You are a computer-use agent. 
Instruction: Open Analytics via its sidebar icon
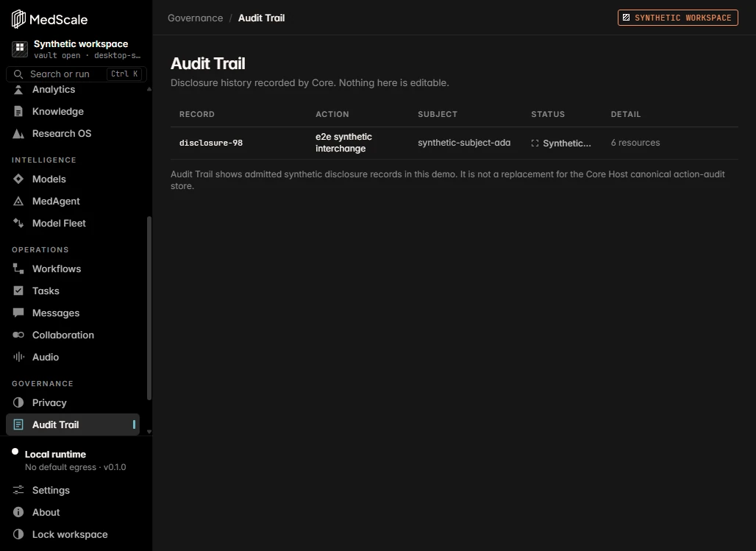(x=18, y=90)
